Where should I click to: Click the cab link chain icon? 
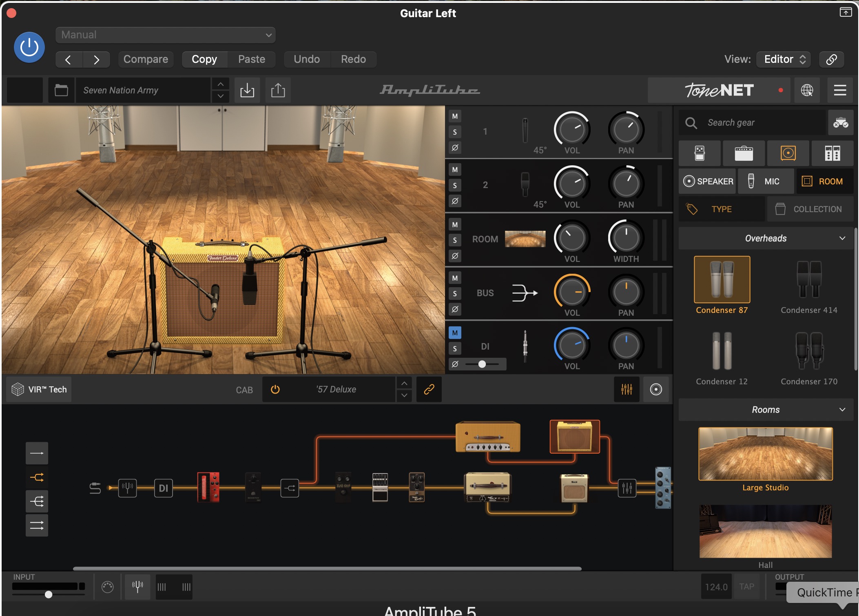[x=429, y=390]
